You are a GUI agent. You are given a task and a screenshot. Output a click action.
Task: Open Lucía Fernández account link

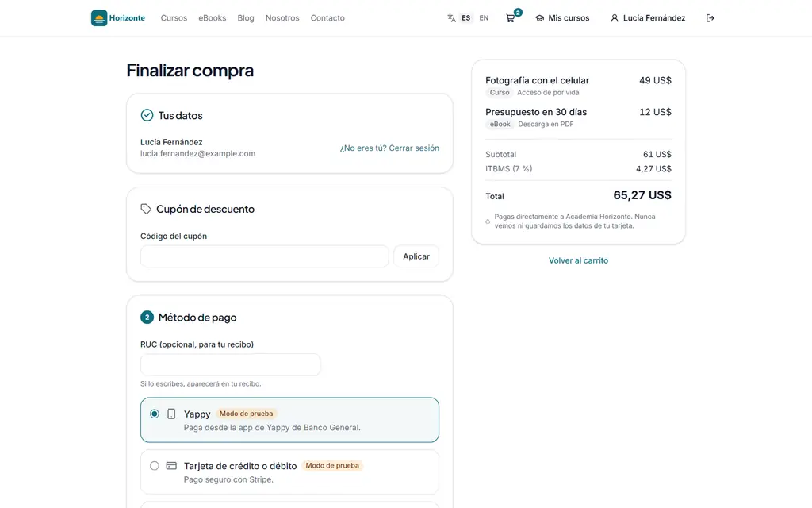[648, 18]
